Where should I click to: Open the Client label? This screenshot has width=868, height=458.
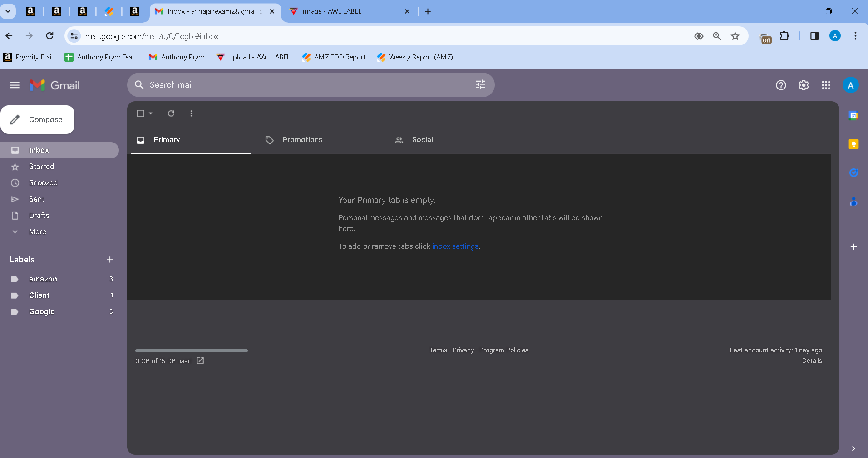59,295
